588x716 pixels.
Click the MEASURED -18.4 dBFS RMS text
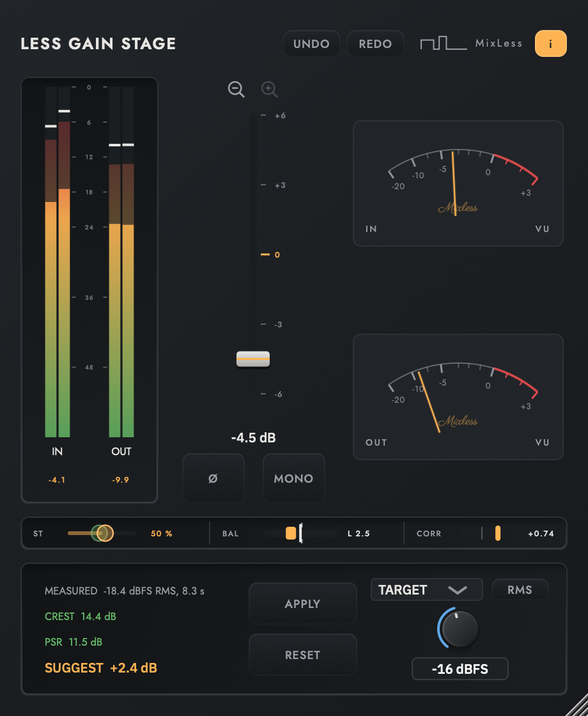(125, 591)
